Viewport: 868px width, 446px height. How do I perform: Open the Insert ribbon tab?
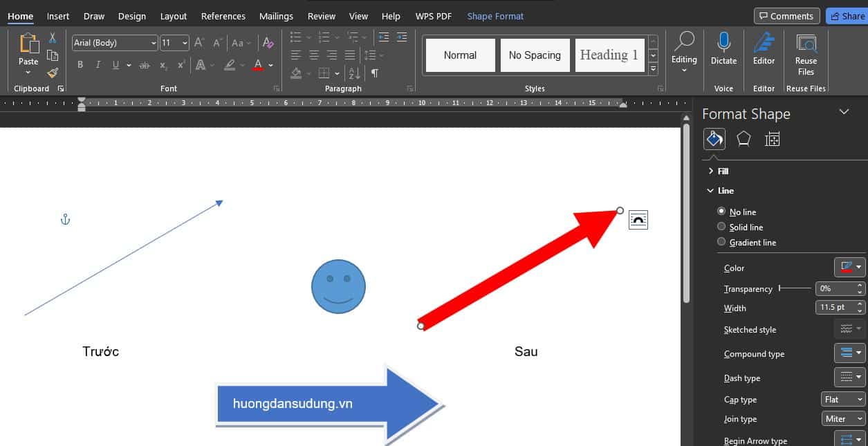[x=58, y=16]
